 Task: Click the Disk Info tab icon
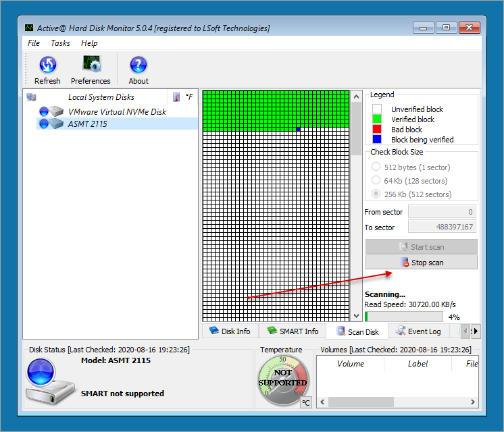(214, 330)
